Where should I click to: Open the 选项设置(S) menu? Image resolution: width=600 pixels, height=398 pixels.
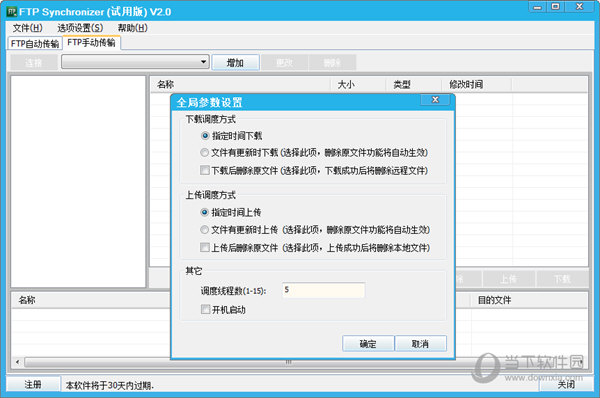tap(80, 28)
